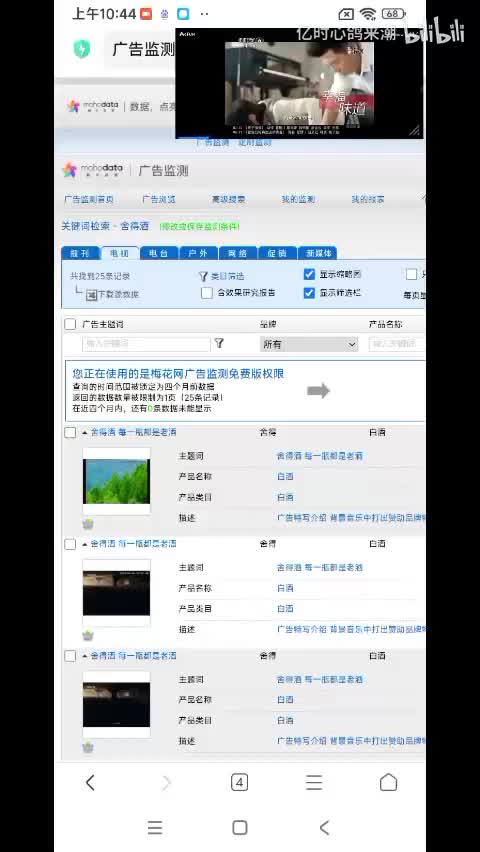The image size is (480, 852).
Task: Open the 所有 brand dropdown
Action: pyautogui.click(x=309, y=344)
